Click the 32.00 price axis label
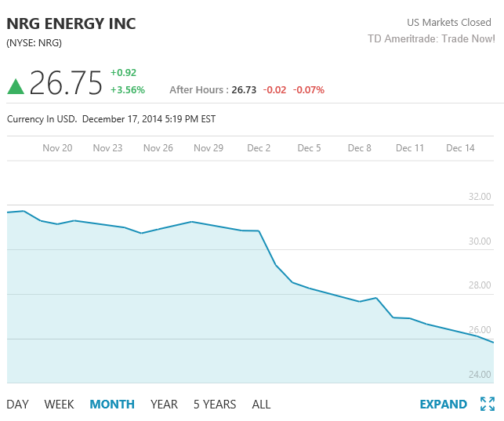The height and width of the screenshot is (421, 504). tap(480, 197)
